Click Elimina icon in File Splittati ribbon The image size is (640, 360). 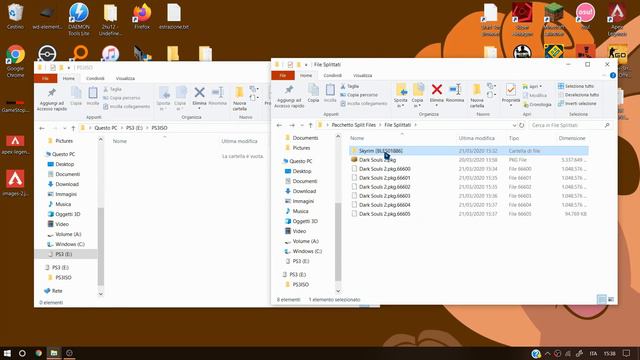436,89
